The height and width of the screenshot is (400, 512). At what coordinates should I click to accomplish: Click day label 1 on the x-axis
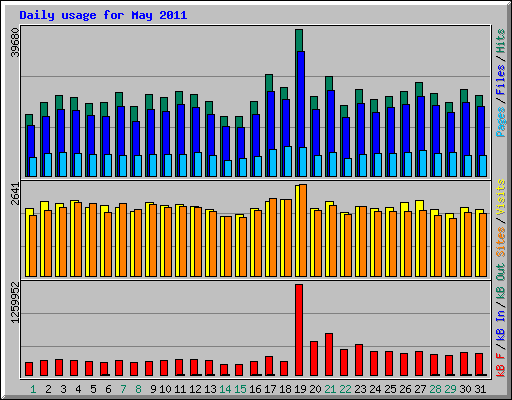click(x=33, y=389)
